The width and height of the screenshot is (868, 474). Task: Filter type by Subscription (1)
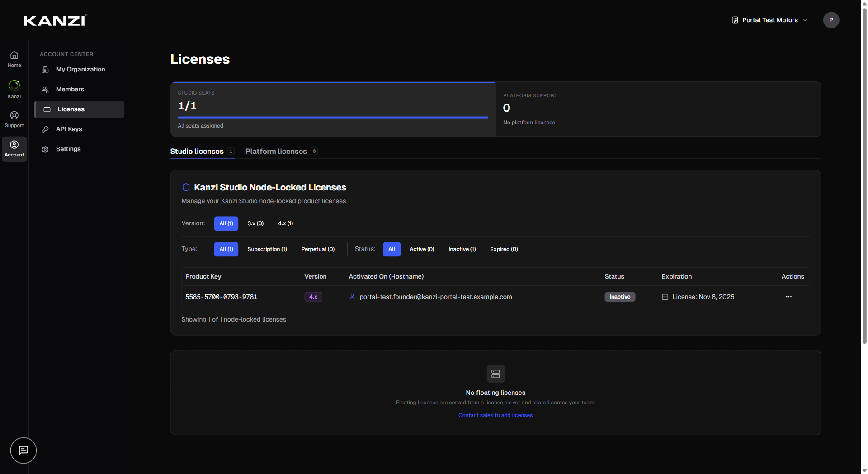pos(267,249)
